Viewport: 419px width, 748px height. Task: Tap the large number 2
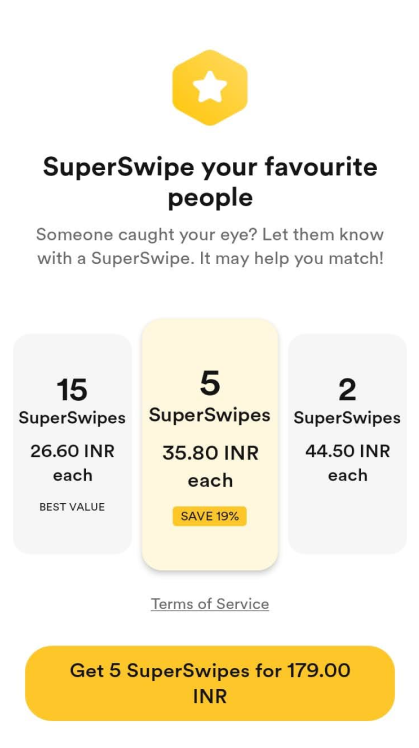(347, 390)
